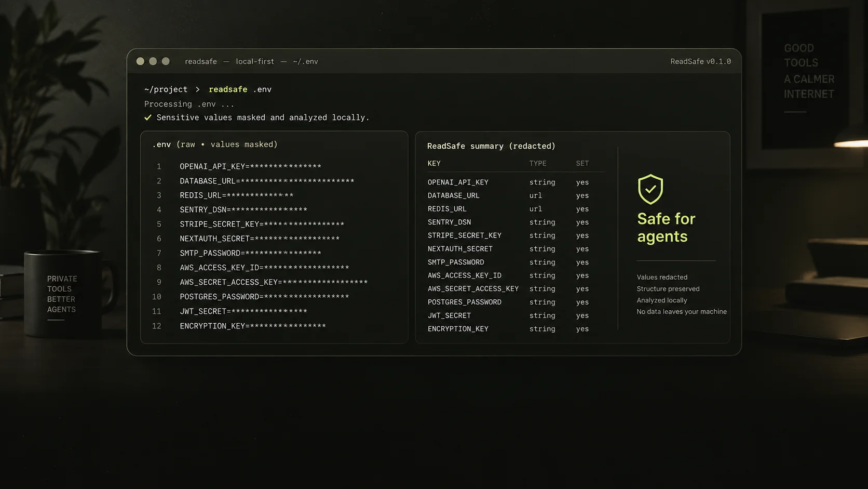Click the 'yes' value for JWT_SECRET
The width and height of the screenshot is (868, 489).
pos(582,315)
